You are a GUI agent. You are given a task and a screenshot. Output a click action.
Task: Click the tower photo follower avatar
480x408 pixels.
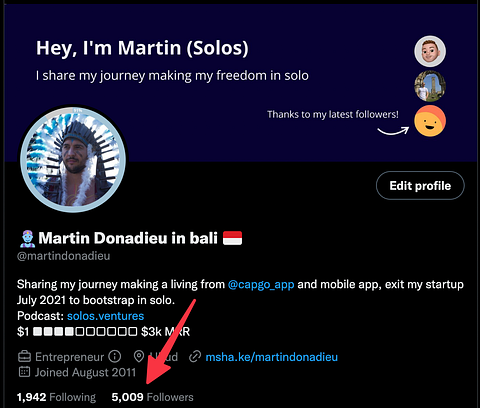pyautogui.click(x=430, y=86)
